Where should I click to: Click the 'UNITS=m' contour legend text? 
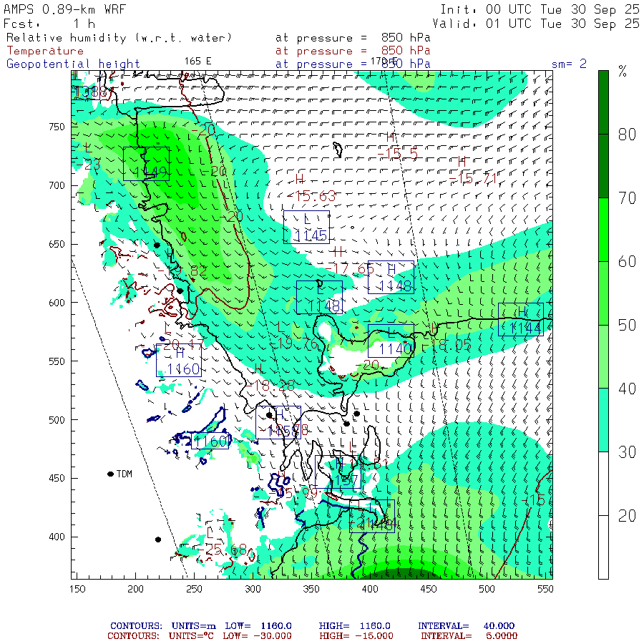(193, 626)
